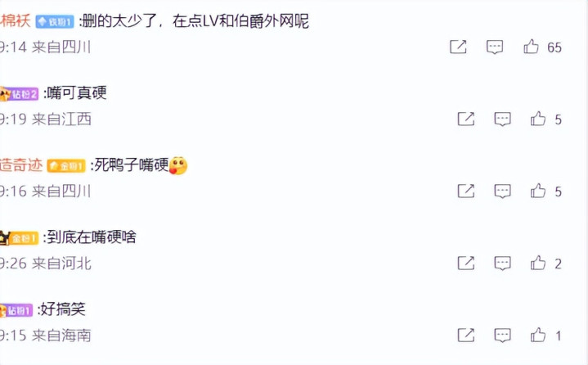This screenshot has height=365, width=588.
Task: Share the 死鸭子嘴硬 comment
Action: (x=466, y=191)
